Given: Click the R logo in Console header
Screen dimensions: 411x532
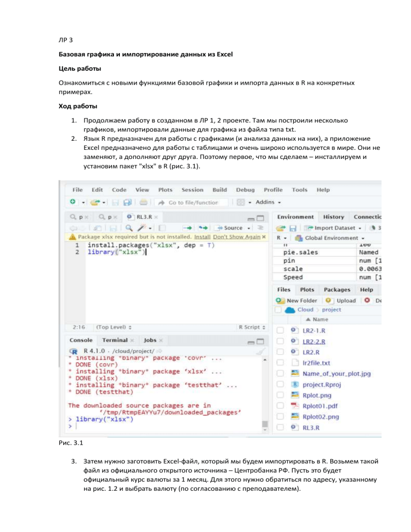Looking at the screenshot, I should click(73, 351).
